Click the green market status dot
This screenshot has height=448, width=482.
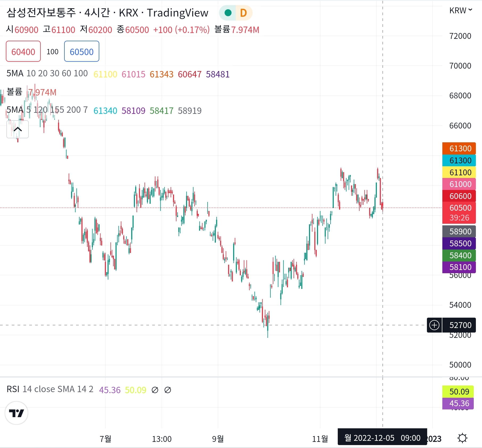click(x=228, y=13)
